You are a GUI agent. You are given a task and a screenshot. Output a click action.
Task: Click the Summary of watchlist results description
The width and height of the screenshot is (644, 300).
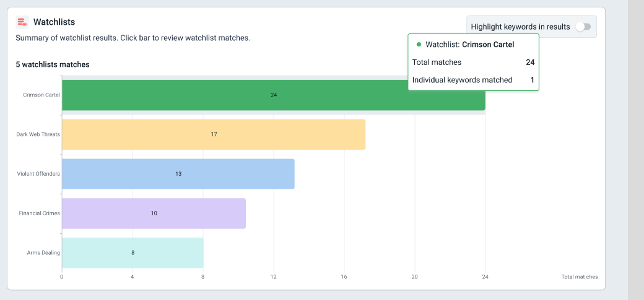click(133, 38)
